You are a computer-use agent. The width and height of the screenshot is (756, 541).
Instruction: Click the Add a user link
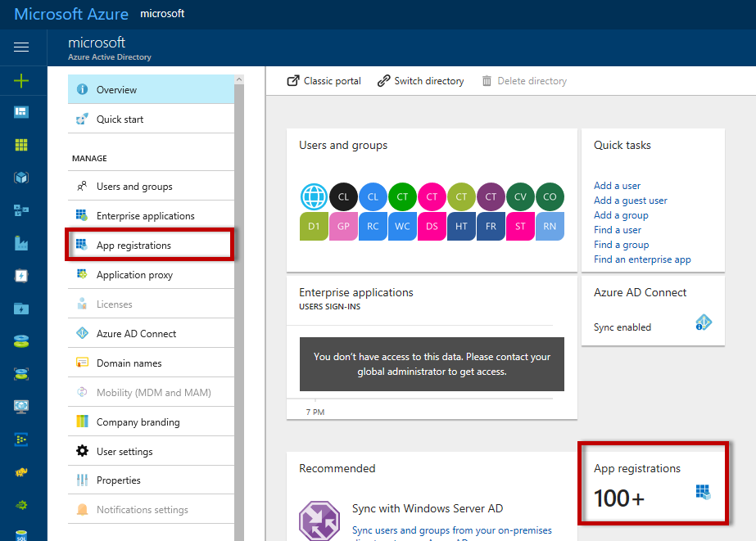click(x=617, y=186)
